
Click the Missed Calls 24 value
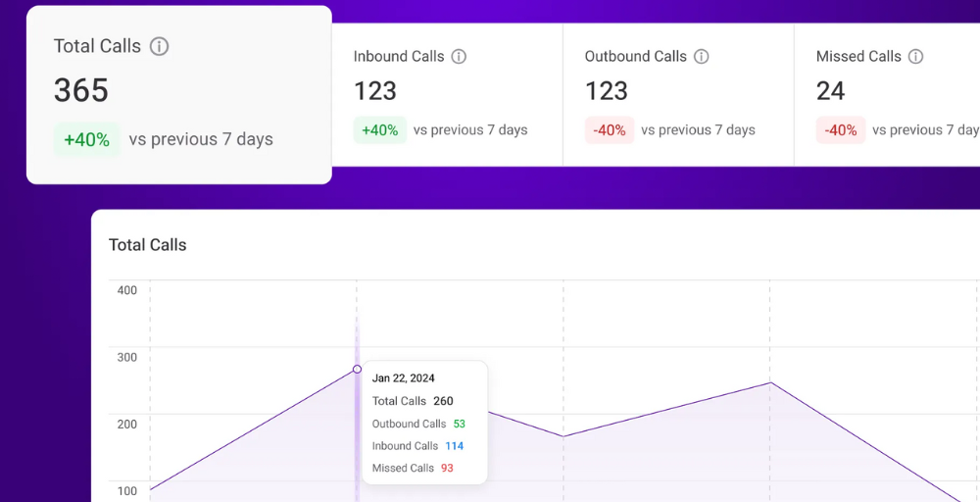pos(831,91)
